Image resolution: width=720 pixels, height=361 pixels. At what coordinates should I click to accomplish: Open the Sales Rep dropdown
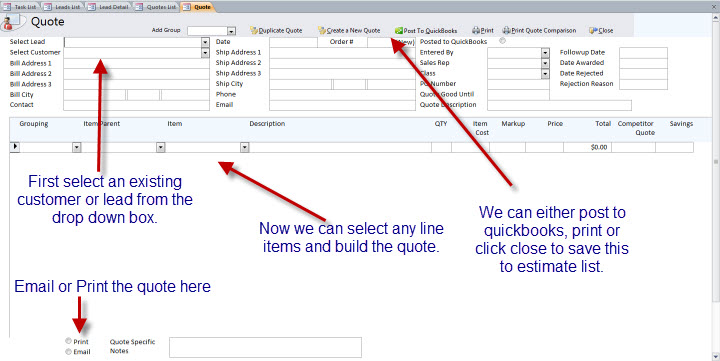(545, 63)
